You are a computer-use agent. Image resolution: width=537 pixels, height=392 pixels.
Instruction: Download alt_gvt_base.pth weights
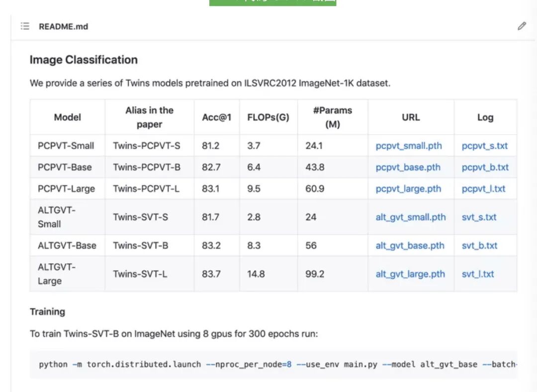(x=410, y=245)
